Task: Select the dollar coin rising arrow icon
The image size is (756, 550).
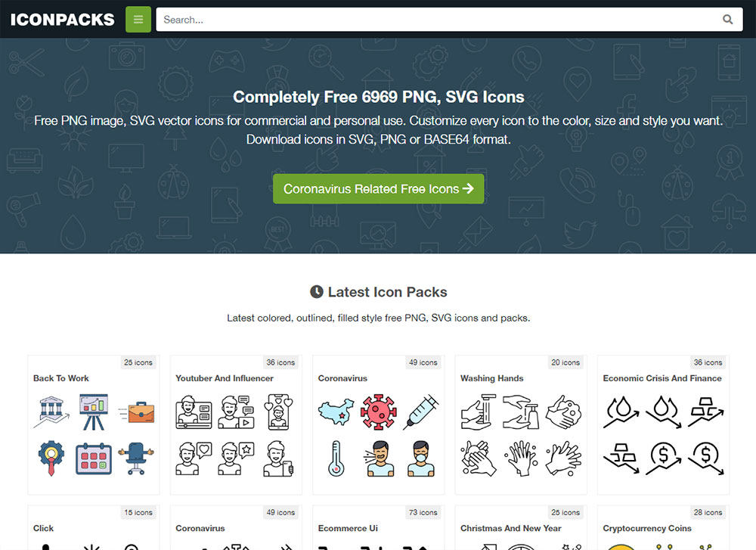Action: coord(664,458)
